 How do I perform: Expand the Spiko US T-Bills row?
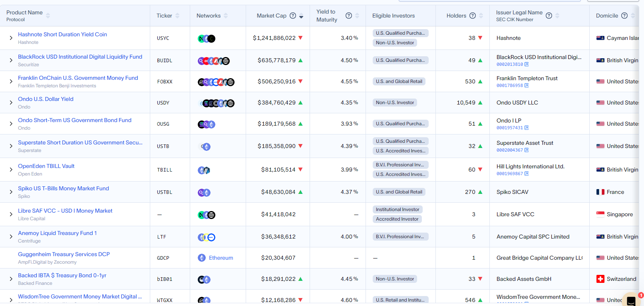(11, 192)
